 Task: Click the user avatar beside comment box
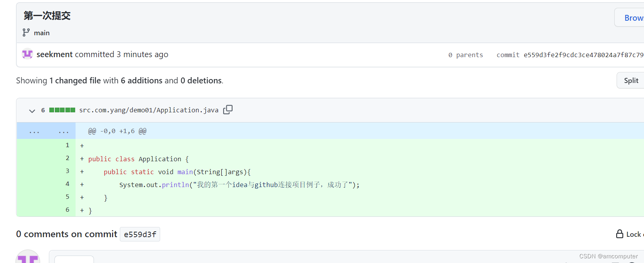[x=28, y=257]
